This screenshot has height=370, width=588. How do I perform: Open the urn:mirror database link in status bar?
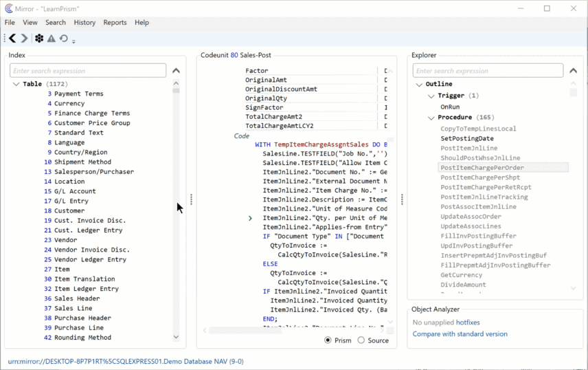click(x=126, y=361)
